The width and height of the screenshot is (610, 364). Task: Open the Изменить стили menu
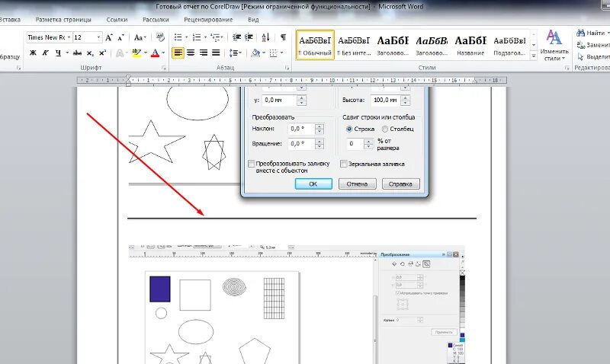click(x=554, y=45)
